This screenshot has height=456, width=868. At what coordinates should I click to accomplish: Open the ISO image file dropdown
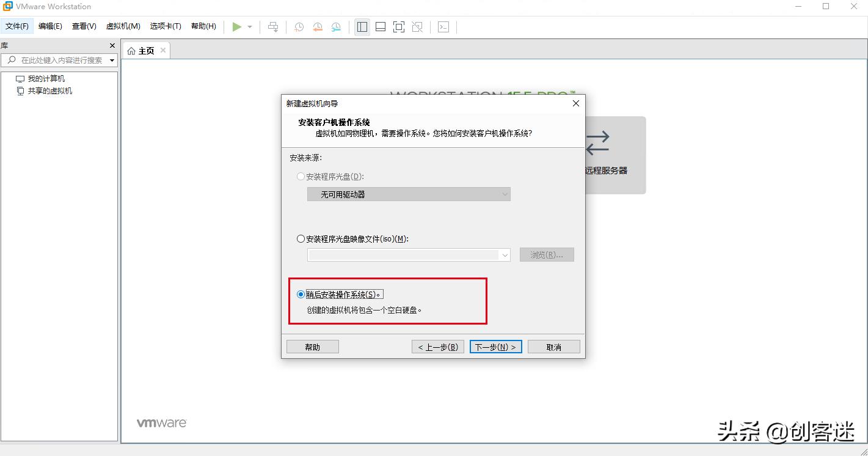click(x=505, y=255)
